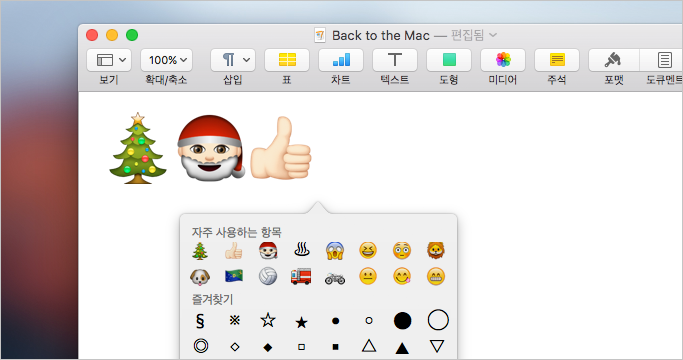683x360 pixels.
Task: Insert the hollow down triangle ▽ symbol
Action: [x=437, y=346]
